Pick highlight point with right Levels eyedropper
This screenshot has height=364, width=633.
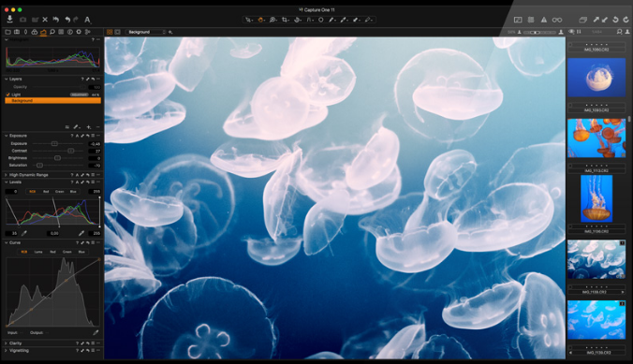click(81, 233)
